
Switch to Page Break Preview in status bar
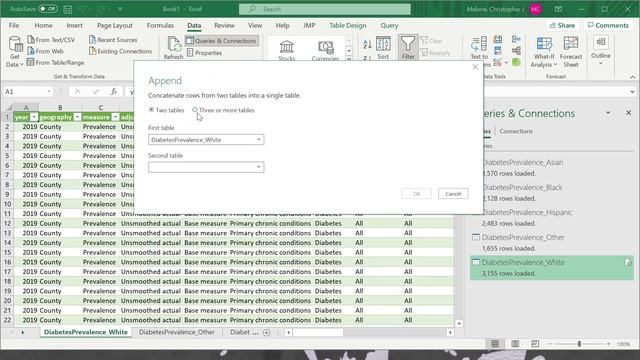tap(535, 344)
